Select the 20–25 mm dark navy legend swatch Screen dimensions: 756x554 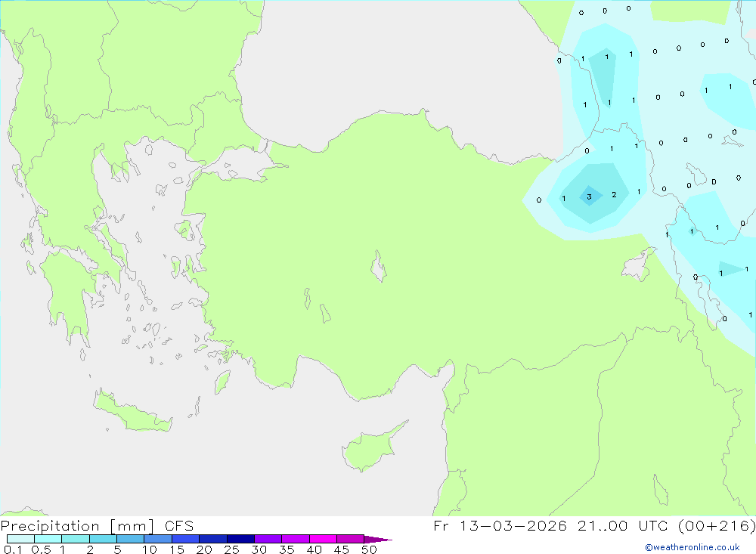[212, 539]
